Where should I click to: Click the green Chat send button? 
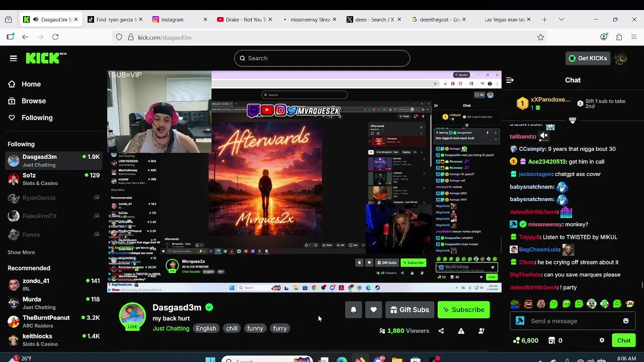click(624, 340)
